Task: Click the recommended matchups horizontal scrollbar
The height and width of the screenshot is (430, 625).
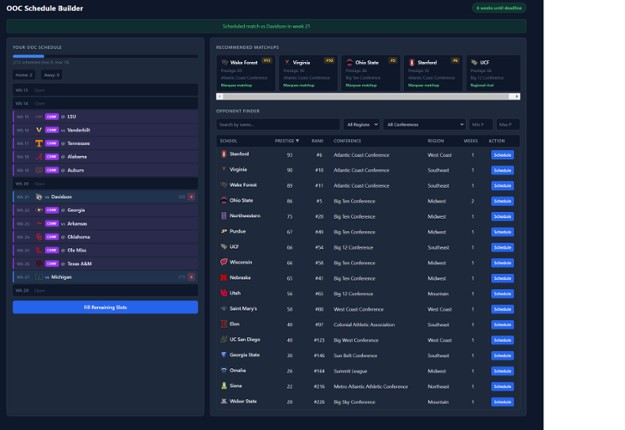Action: (368, 97)
